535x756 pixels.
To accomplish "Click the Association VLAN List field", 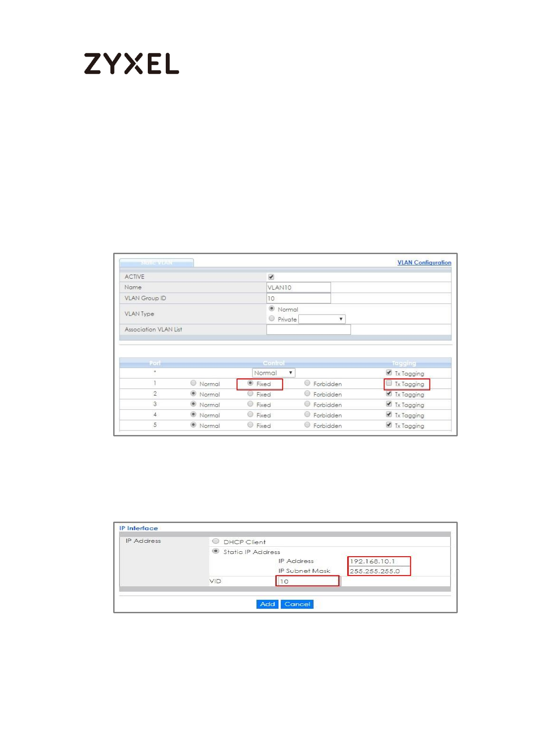I will point(308,330).
